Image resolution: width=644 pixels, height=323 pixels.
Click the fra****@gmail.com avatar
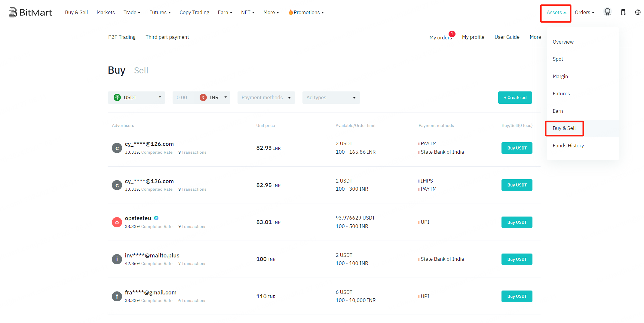[117, 296]
